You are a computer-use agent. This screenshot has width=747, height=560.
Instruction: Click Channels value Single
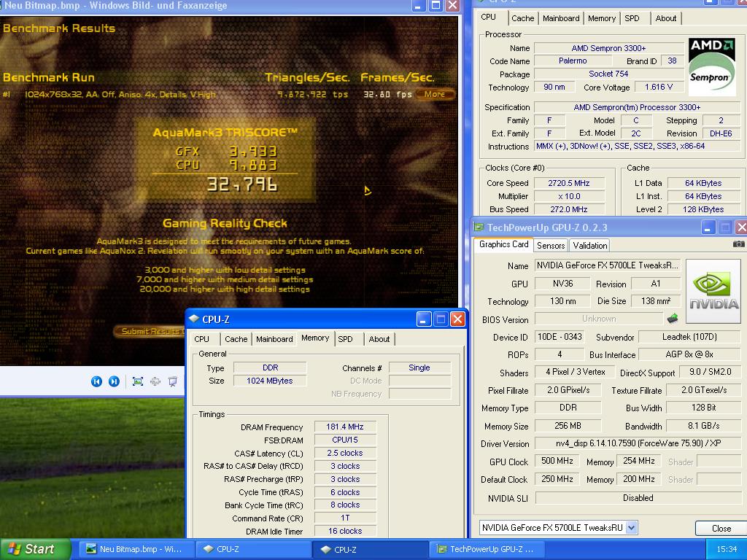click(419, 367)
